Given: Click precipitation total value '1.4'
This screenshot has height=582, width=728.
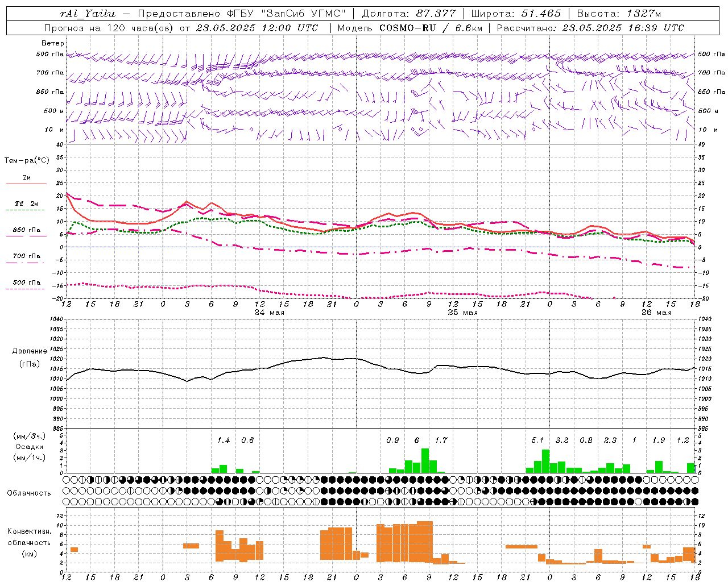Looking at the screenshot, I should click(224, 440).
